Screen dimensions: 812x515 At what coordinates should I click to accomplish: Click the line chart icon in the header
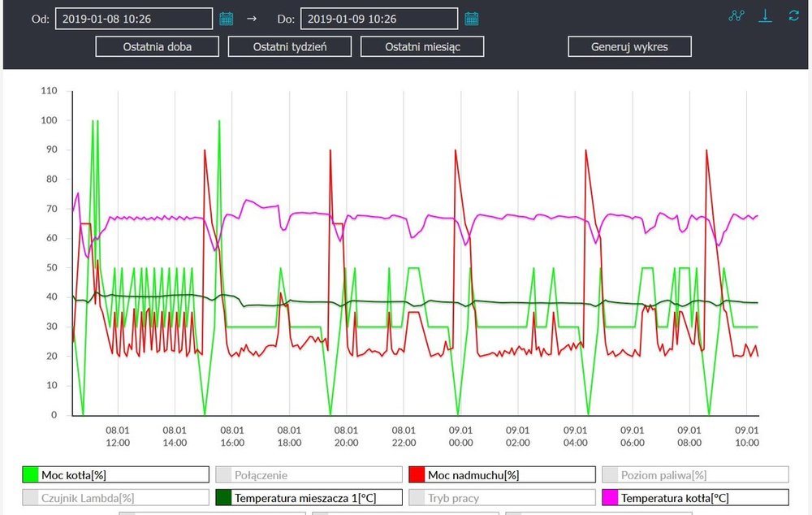736,16
